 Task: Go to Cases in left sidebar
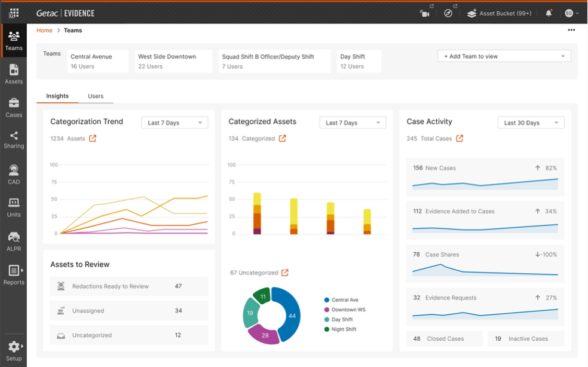coord(13,108)
